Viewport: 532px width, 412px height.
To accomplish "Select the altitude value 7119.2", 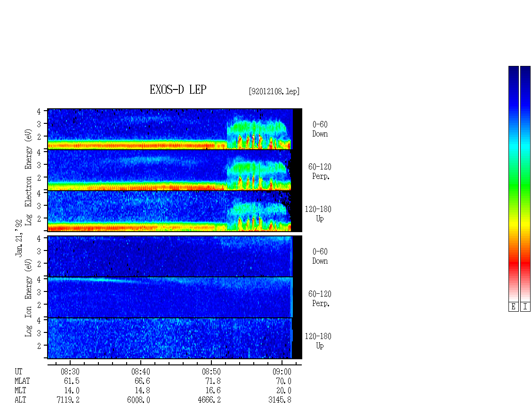I will [68, 400].
